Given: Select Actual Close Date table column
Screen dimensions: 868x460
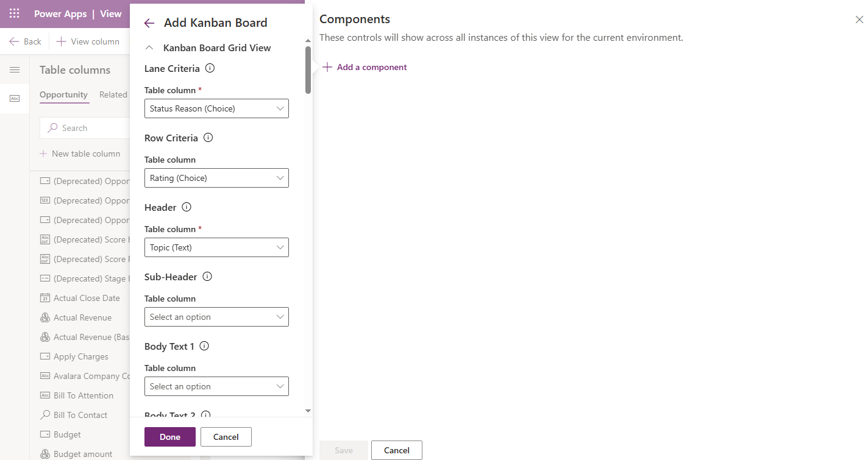Looking at the screenshot, I should point(86,298).
